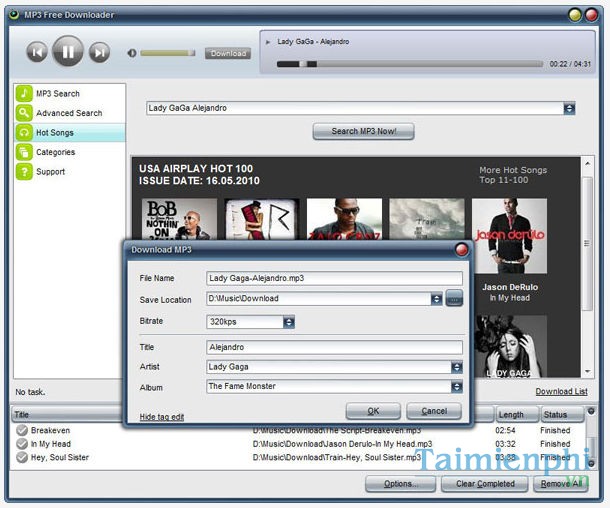This screenshot has height=508, width=610.
Task: Select the Breakeven download row title
Action: (51, 431)
